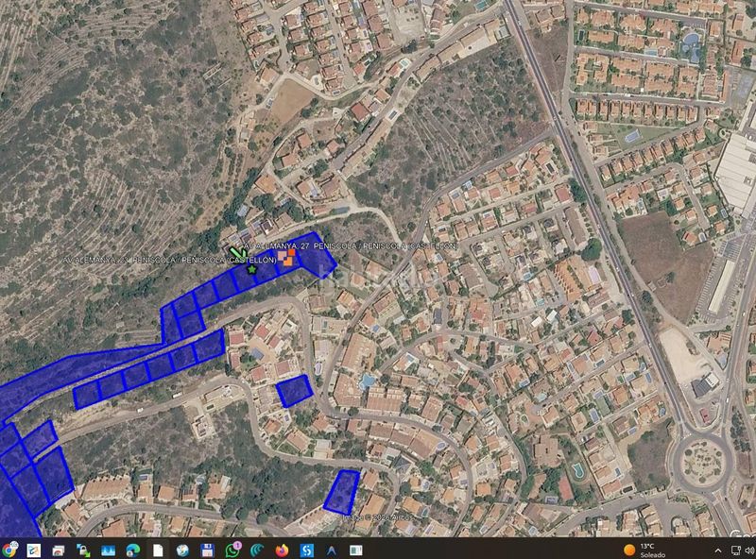The image size is (756, 559).
Task: Open the network status tray icon
Action: click(x=736, y=551)
